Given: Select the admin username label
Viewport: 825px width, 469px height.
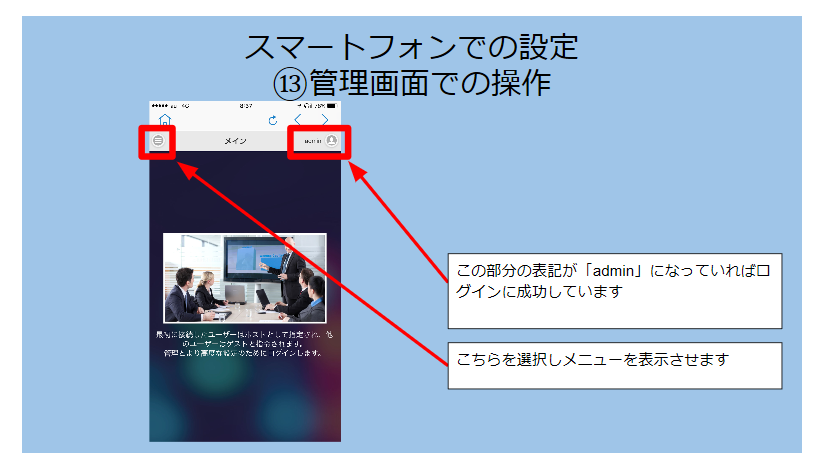Looking at the screenshot, I should click(312, 142).
